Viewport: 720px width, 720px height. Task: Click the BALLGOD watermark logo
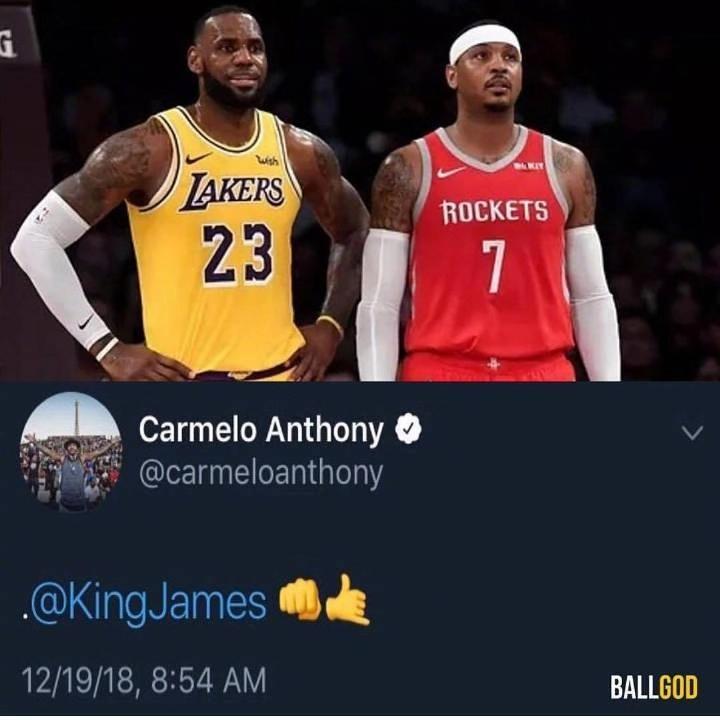653,686
